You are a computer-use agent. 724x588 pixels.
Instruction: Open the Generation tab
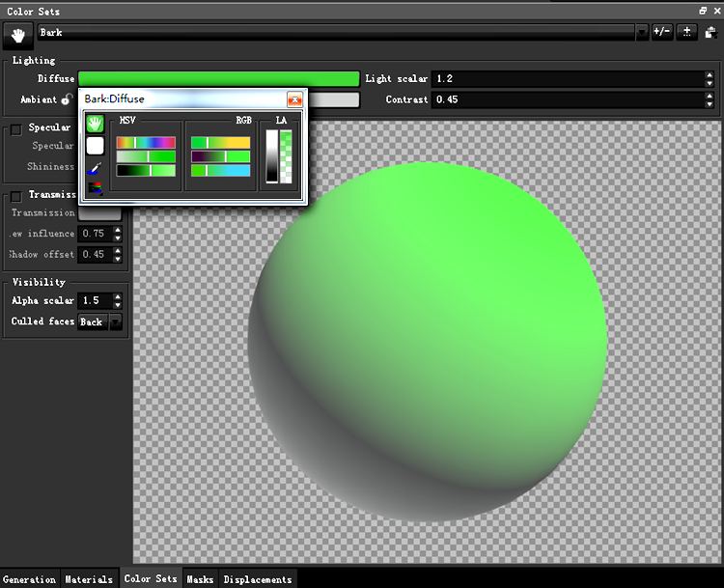[x=29, y=579]
